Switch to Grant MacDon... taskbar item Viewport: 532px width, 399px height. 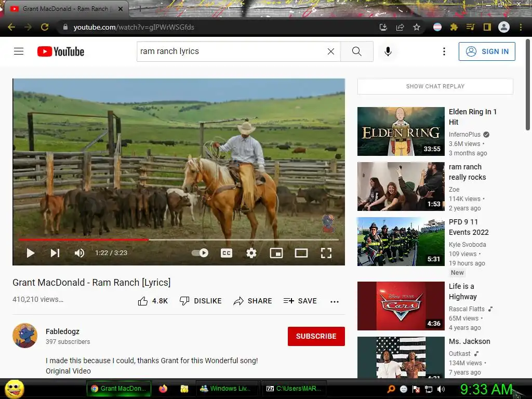pyautogui.click(x=118, y=389)
